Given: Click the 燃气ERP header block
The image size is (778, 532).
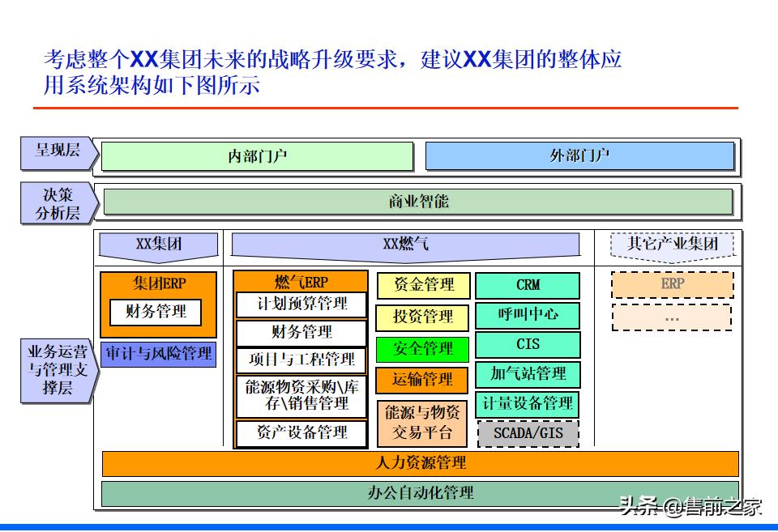Looking at the screenshot, I should coord(301,280).
